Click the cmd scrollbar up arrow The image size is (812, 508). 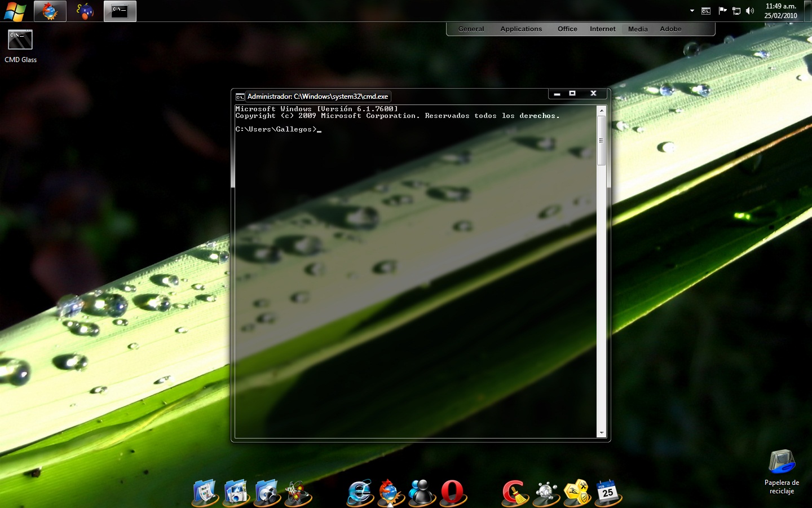tap(602, 111)
